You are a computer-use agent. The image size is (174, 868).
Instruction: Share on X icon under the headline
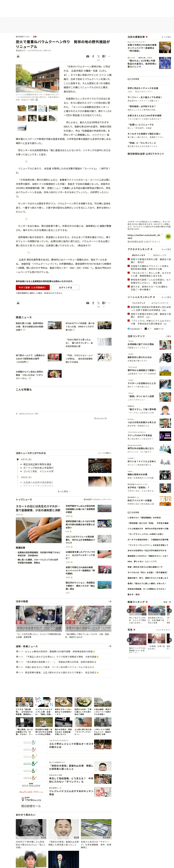(x=98, y=57)
